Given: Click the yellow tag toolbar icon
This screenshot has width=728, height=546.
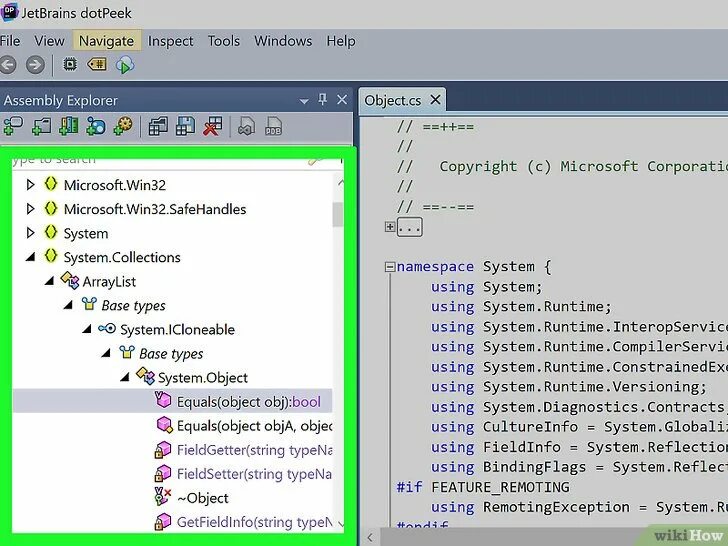Looking at the screenshot, I should (97, 64).
